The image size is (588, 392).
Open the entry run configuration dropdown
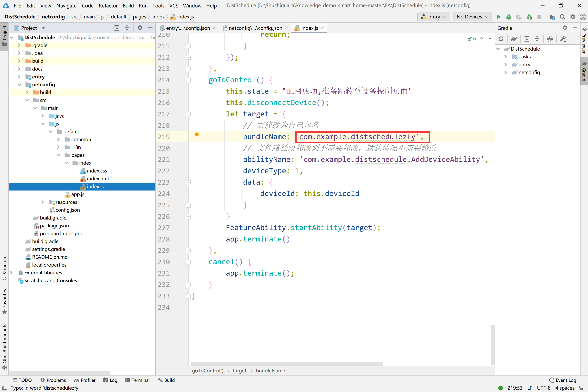[x=434, y=17]
